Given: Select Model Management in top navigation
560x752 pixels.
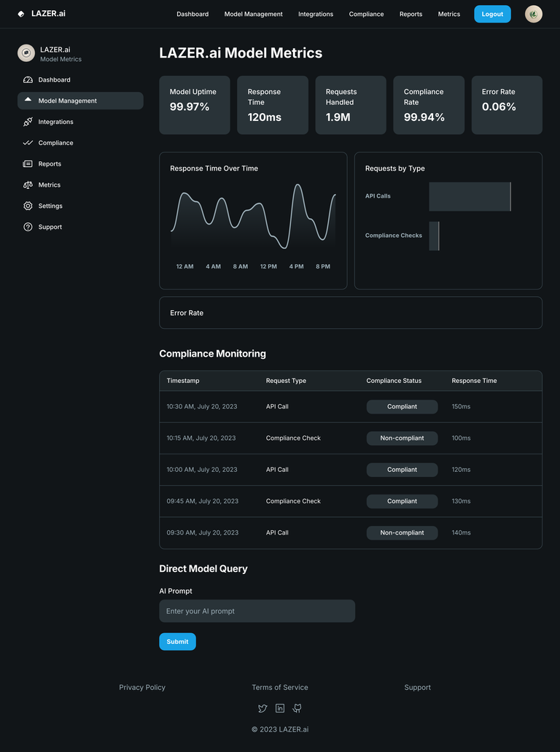Looking at the screenshot, I should pyautogui.click(x=253, y=14).
